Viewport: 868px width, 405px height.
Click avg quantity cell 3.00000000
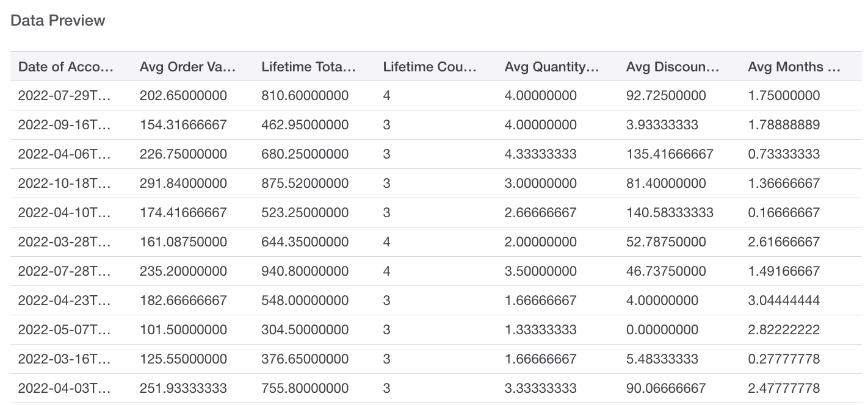541,184
